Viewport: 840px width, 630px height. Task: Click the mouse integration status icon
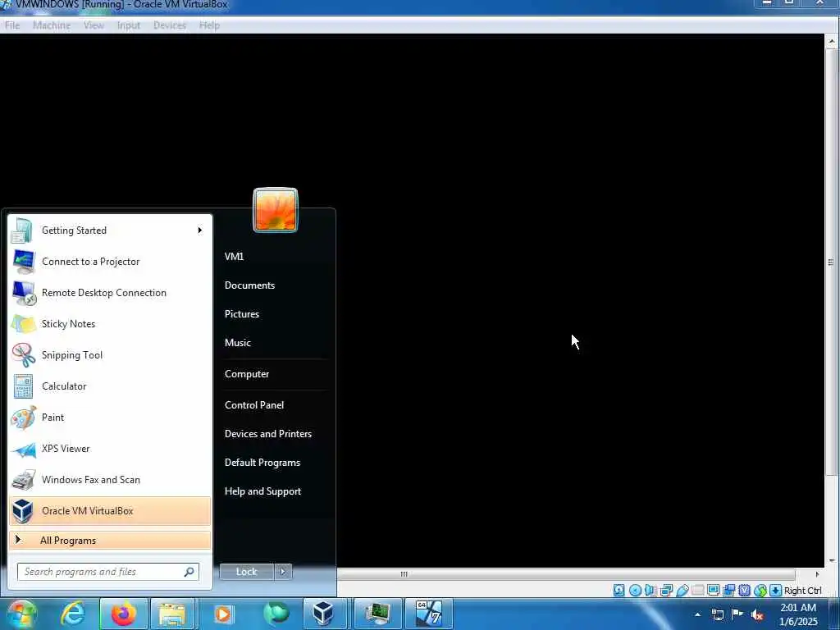coord(760,591)
